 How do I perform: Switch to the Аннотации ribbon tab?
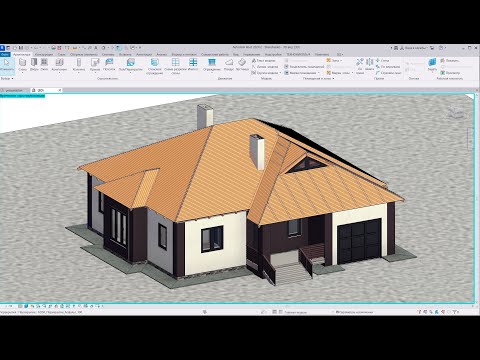coord(144,54)
